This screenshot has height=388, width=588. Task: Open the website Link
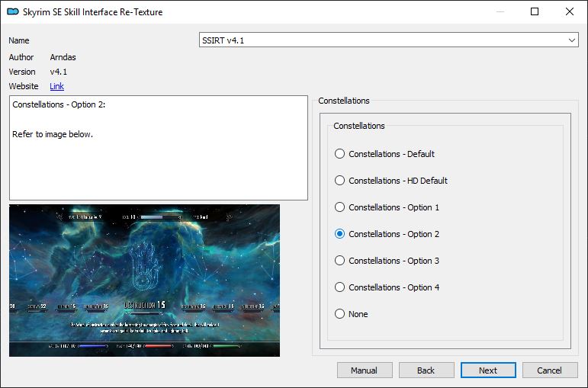56,86
